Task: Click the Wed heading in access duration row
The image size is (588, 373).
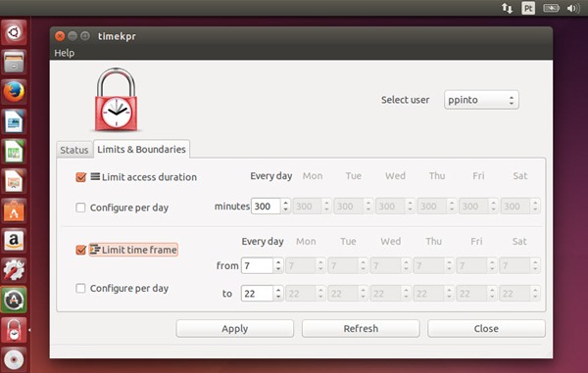Action: pyautogui.click(x=395, y=175)
